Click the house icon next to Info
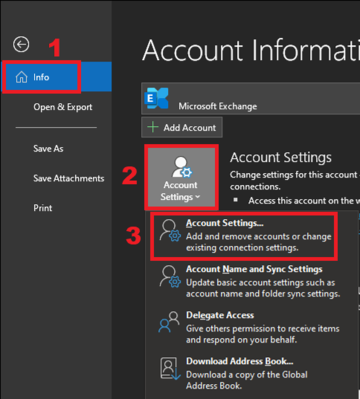Screen dimensions: 360x399 point(21,77)
